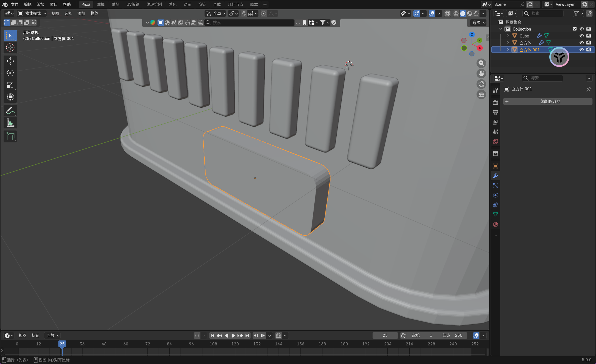This screenshot has width=596, height=364.
Task: Select the 3D Cursor tool
Action: pyautogui.click(x=10, y=47)
